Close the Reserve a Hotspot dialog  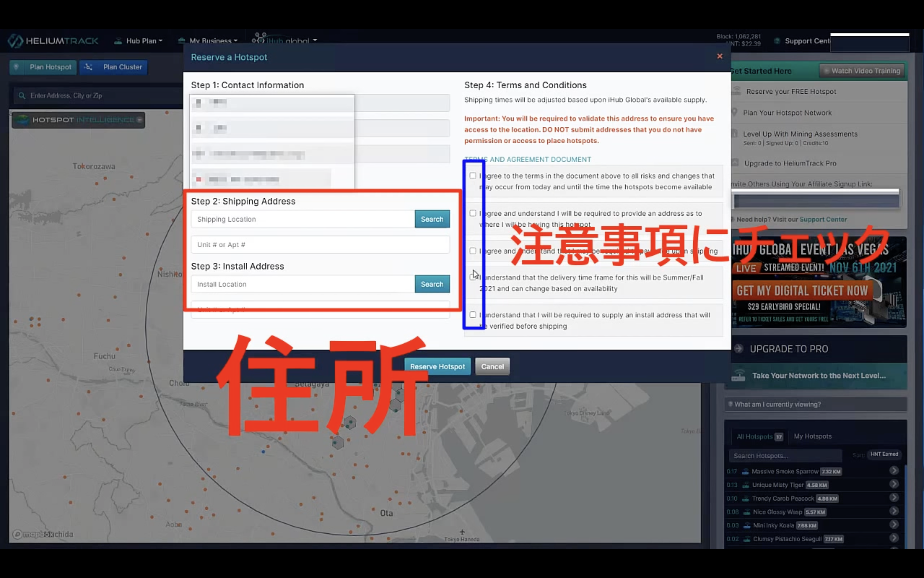(x=720, y=56)
